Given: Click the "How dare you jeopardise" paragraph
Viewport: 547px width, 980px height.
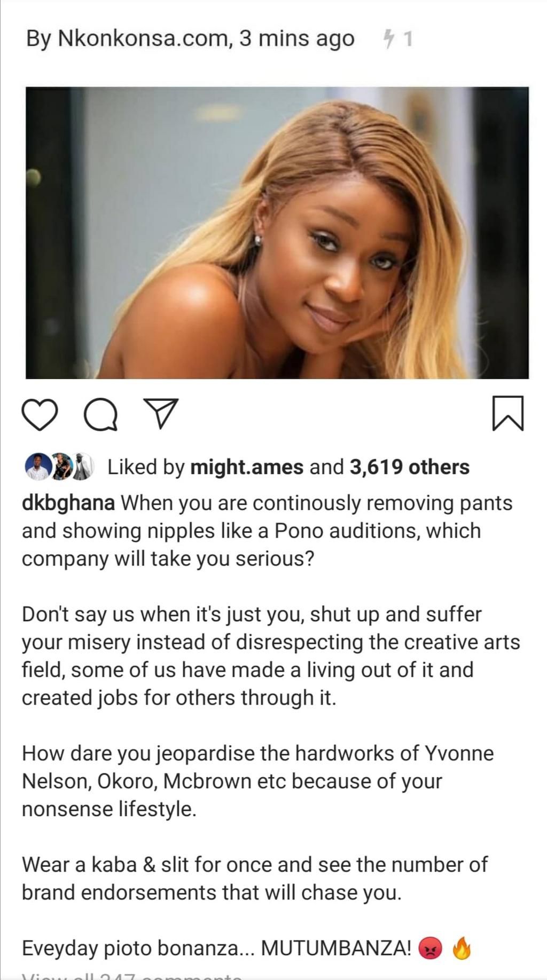Looking at the screenshot, I should tap(257, 781).
